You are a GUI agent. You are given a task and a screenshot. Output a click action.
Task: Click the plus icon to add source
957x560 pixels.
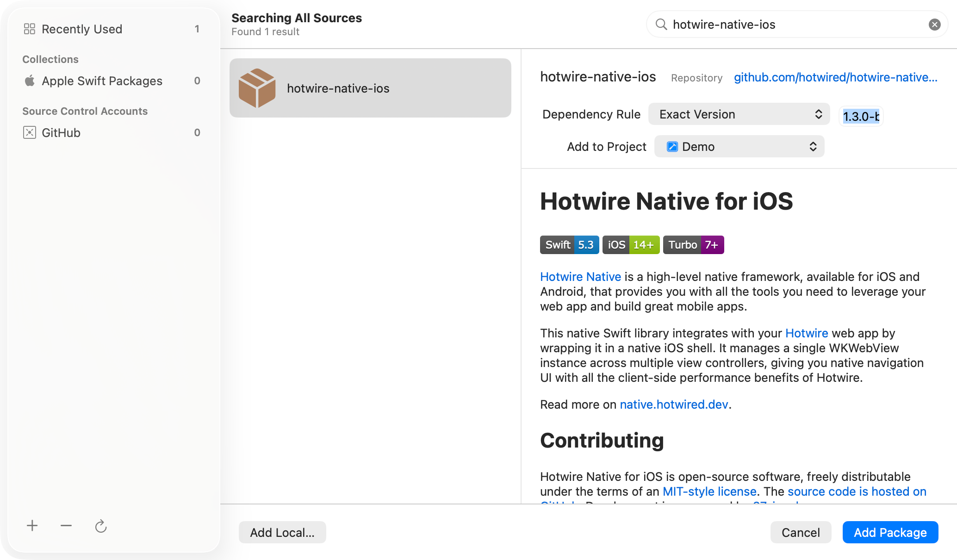pos(32,526)
